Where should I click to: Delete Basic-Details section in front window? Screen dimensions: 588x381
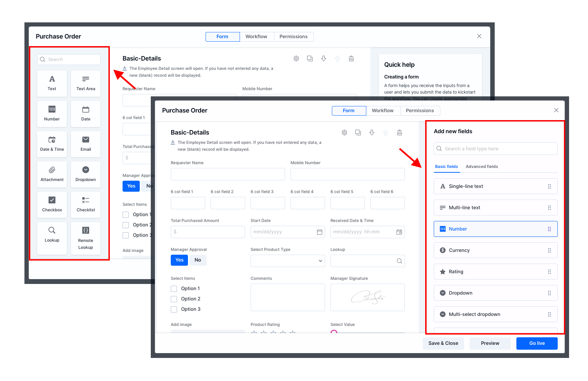point(399,133)
